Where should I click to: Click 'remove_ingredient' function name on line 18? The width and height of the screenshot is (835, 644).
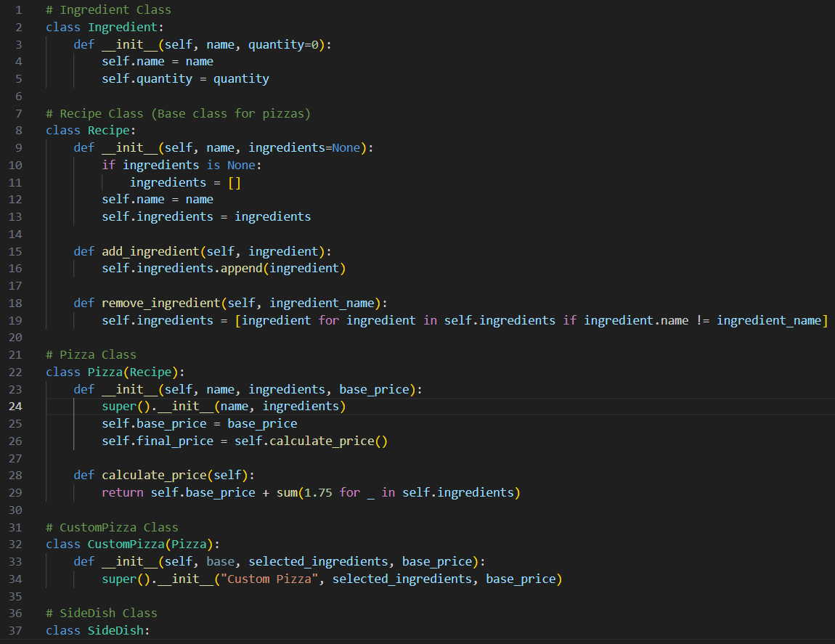[160, 303]
